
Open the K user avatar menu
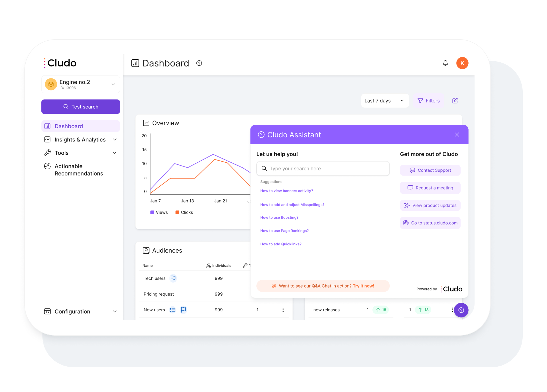coord(462,63)
